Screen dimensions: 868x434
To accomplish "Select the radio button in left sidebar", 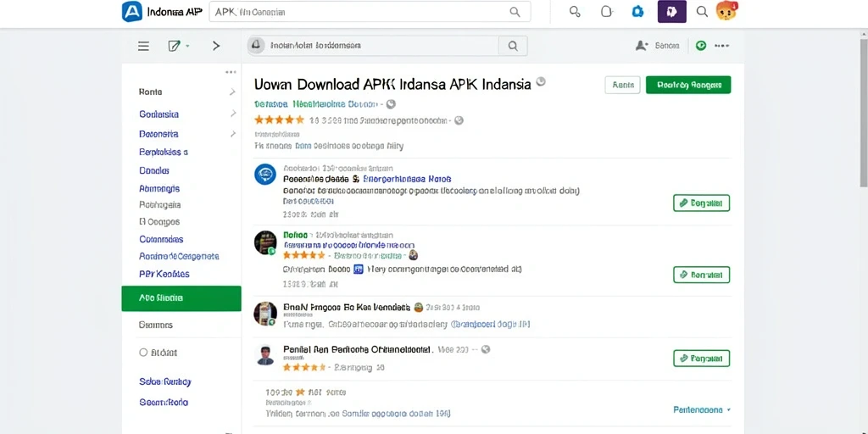I will (x=143, y=352).
